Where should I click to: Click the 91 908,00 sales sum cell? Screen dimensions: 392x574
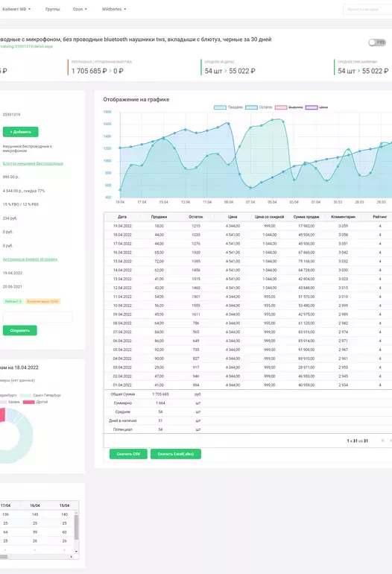[306, 350]
